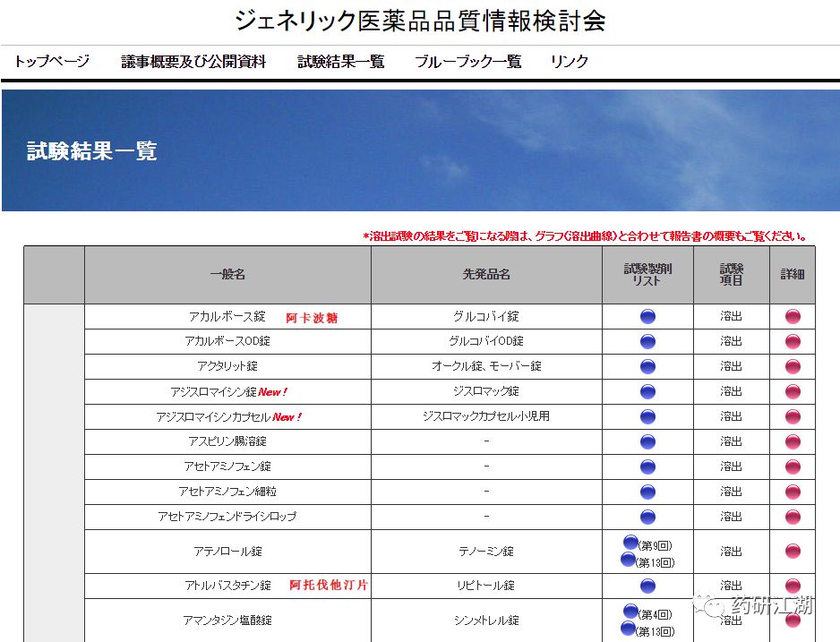Click the リピトール錠 brand name cell
This screenshot has height=642, width=840.
(x=486, y=586)
